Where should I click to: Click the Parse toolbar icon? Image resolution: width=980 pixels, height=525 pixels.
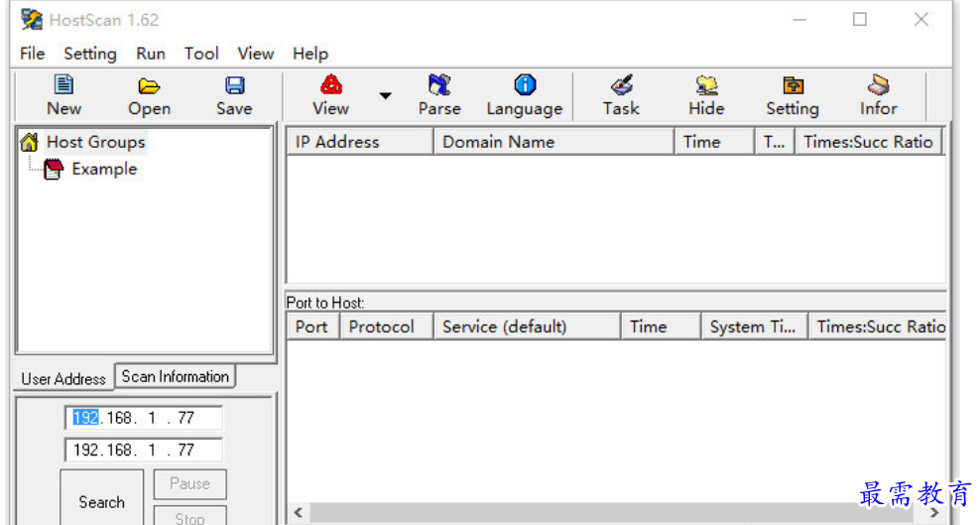(x=438, y=95)
